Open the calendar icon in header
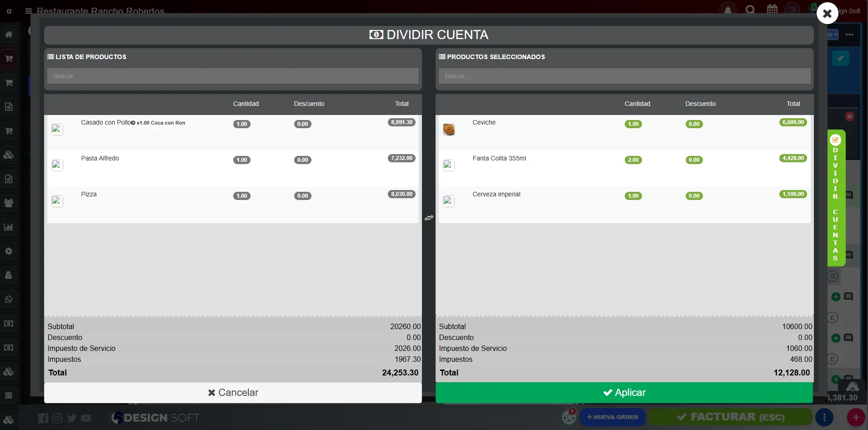 pos(772,9)
